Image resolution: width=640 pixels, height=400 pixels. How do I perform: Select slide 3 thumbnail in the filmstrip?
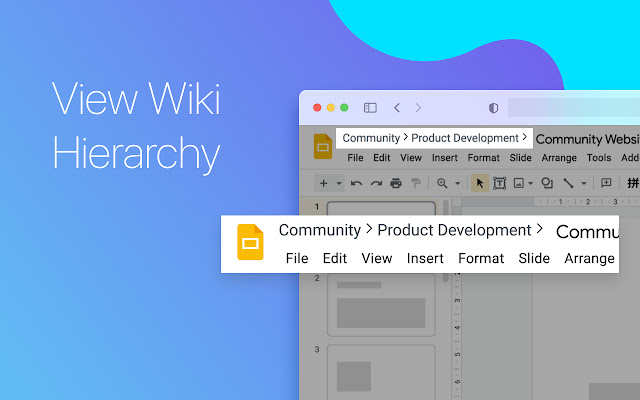tap(381, 372)
